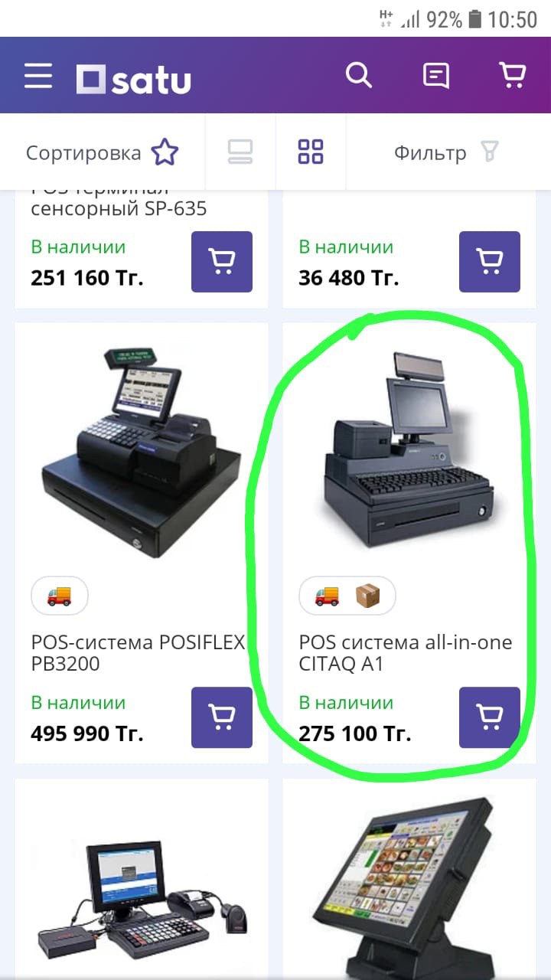Open the Фильтр filter panel

pos(446,152)
